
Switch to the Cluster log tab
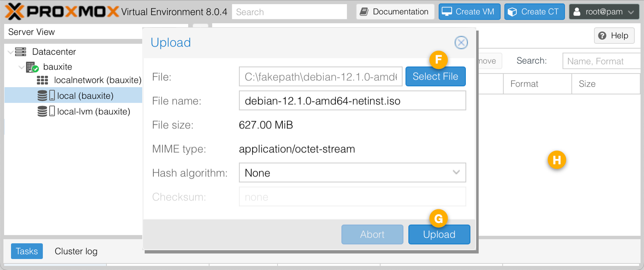[x=76, y=251]
